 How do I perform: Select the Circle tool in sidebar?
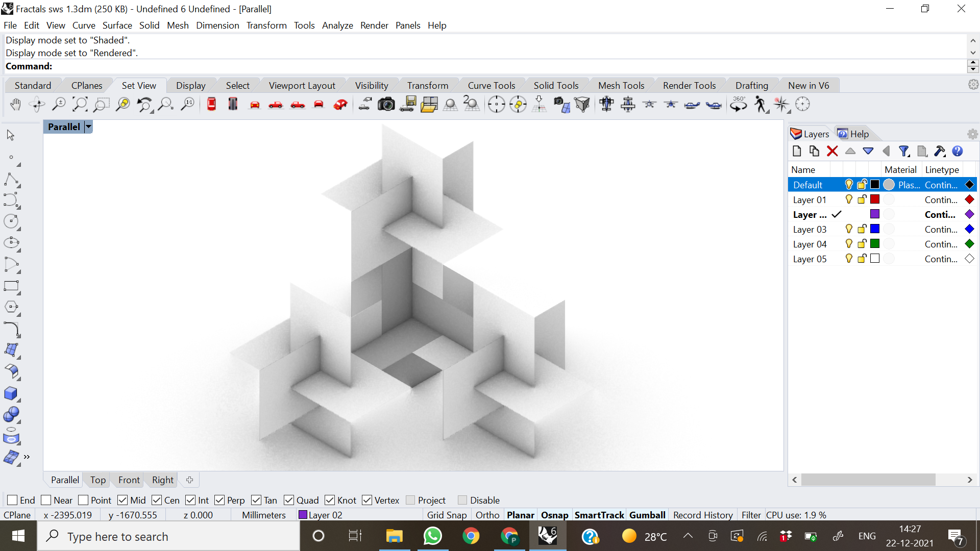click(x=11, y=221)
